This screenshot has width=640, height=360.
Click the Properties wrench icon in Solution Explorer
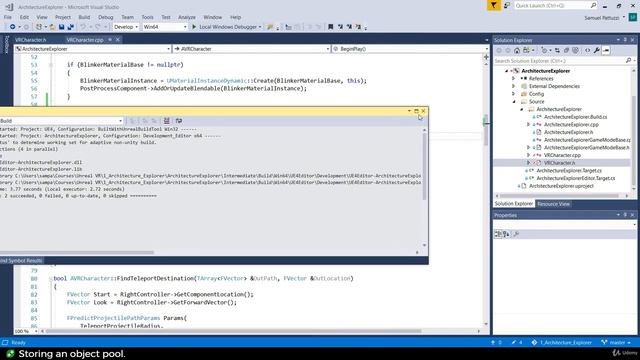(x=597, y=50)
